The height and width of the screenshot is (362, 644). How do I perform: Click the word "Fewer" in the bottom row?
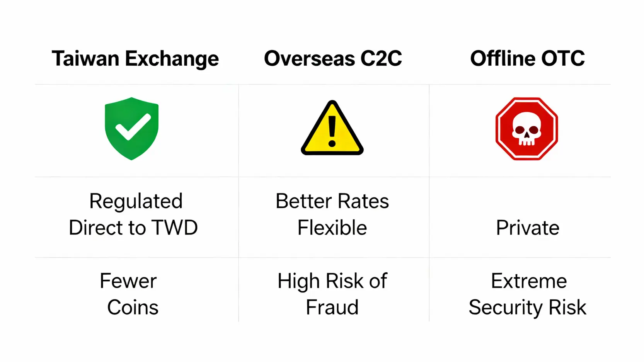click(128, 281)
